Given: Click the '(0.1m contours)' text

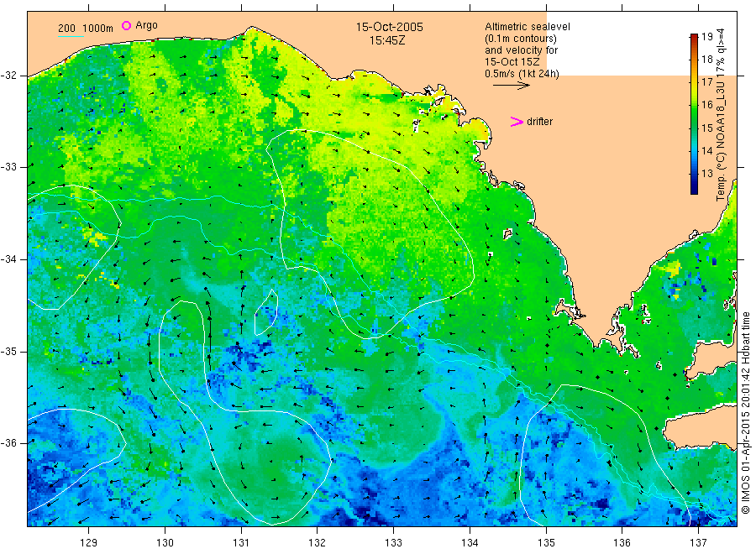Looking at the screenshot, I should coord(521,39).
